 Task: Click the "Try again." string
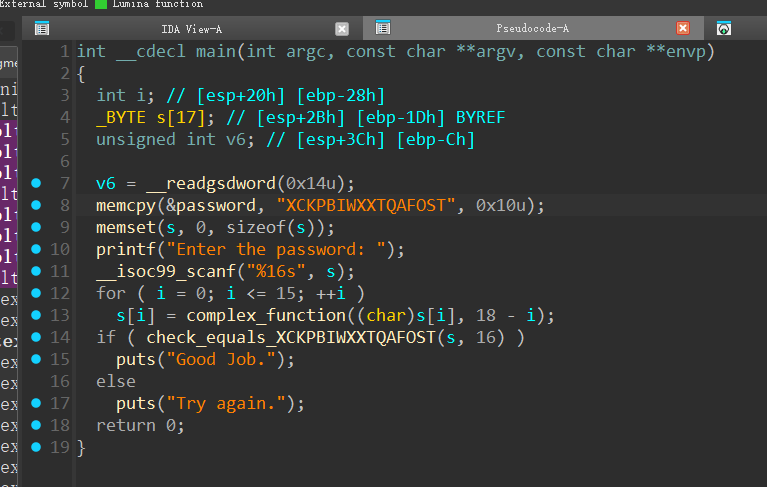[226, 403]
